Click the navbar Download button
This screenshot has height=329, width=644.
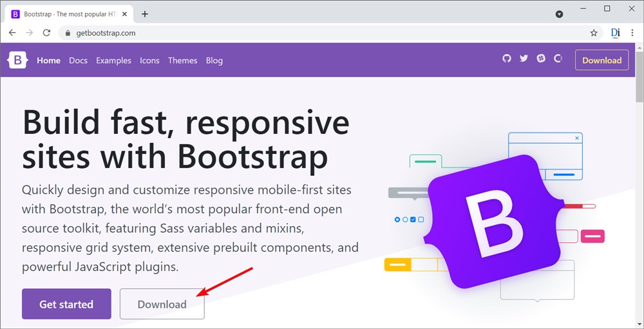[601, 60]
